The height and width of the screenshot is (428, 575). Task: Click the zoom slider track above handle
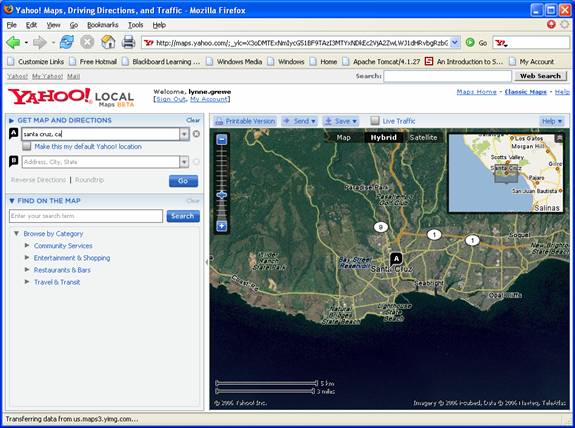pos(221,167)
